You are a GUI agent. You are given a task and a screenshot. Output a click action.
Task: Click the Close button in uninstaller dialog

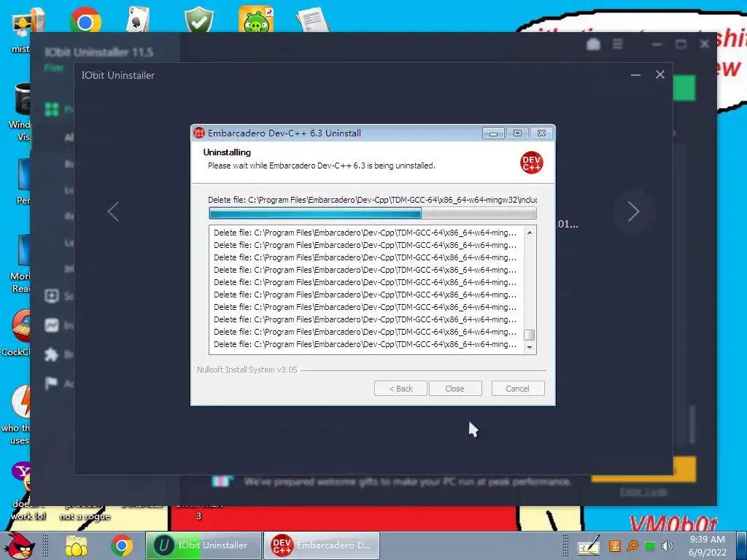click(x=454, y=389)
